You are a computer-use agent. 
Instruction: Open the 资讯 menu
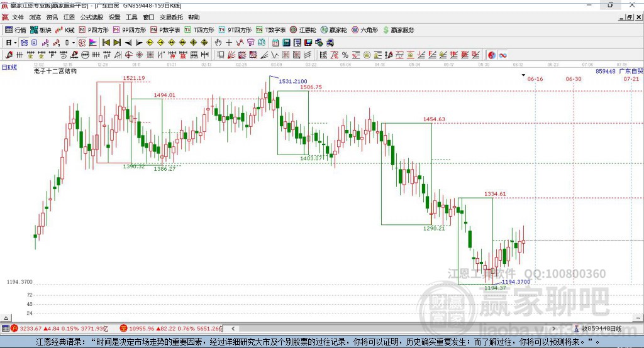(52, 17)
